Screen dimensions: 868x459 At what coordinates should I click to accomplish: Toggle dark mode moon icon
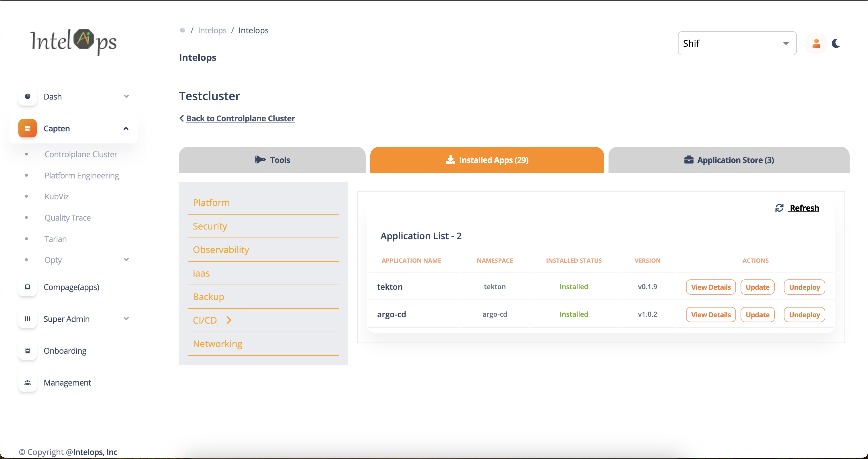pyautogui.click(x=836, y=43)
